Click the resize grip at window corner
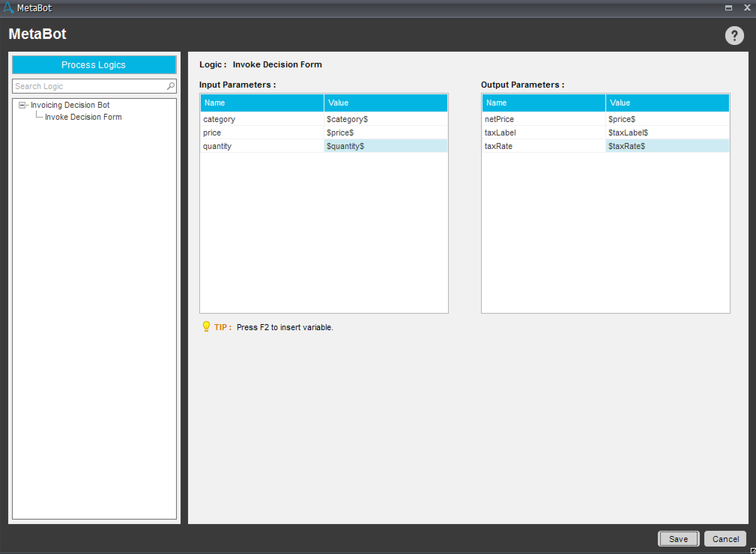 pos(753,551)
